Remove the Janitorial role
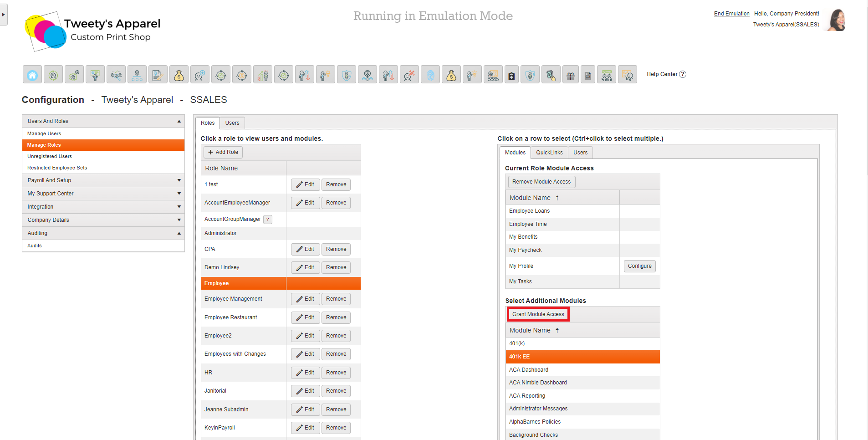Viewport: 868px width, 440px height. click(336, 391)
